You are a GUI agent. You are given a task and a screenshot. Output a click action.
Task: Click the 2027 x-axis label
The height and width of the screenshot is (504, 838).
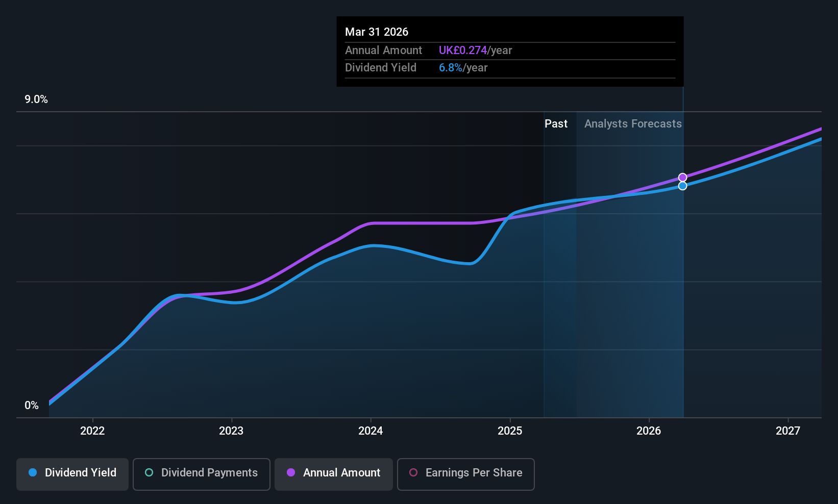tap(788, 431)
